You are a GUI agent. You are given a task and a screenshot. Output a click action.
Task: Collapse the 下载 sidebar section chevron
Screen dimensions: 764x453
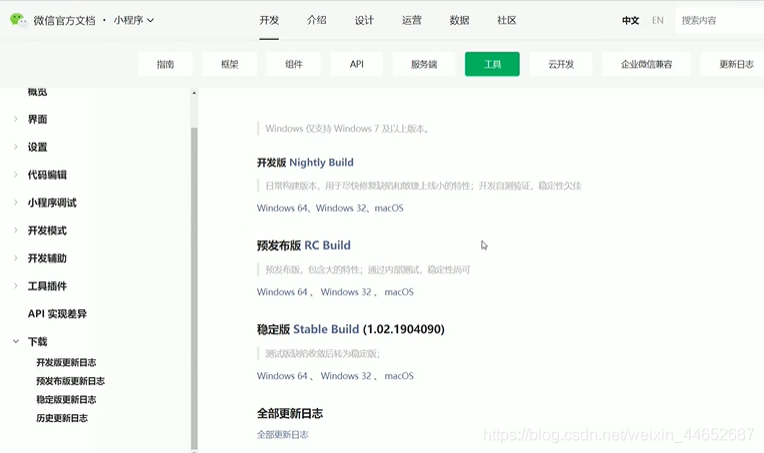[x=16, y=341]
